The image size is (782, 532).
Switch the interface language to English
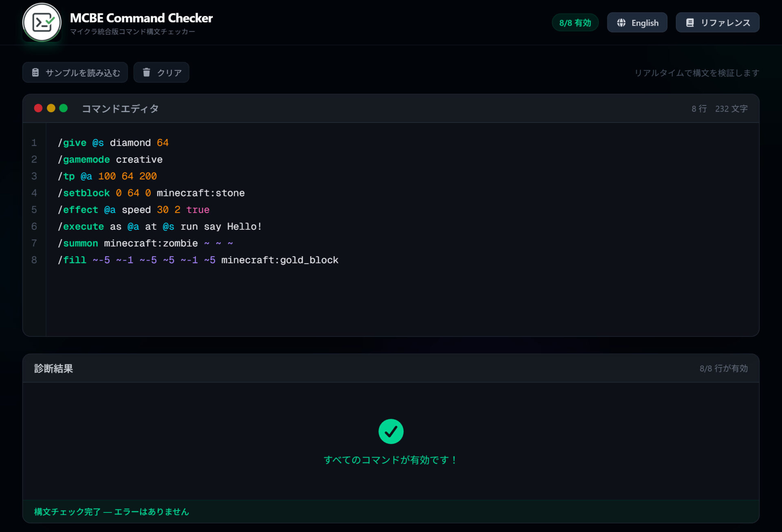(637, 23)
